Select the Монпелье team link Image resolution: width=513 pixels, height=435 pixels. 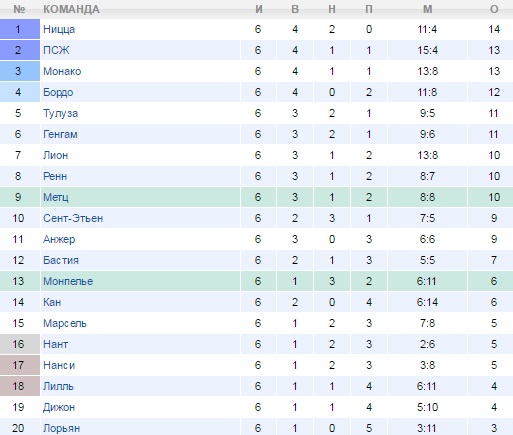point(68,281)
